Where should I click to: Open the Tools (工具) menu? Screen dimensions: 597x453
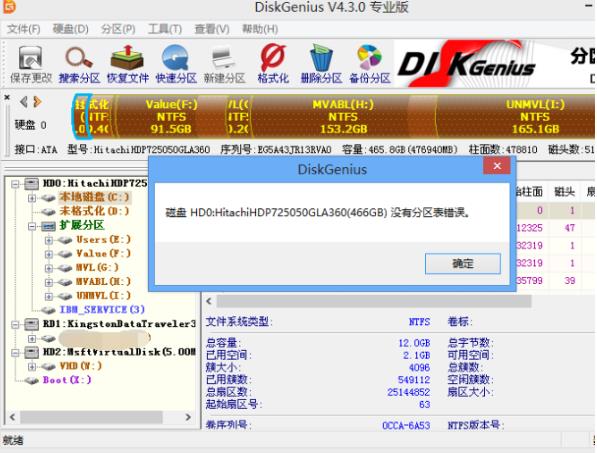(x=165, y=29)
